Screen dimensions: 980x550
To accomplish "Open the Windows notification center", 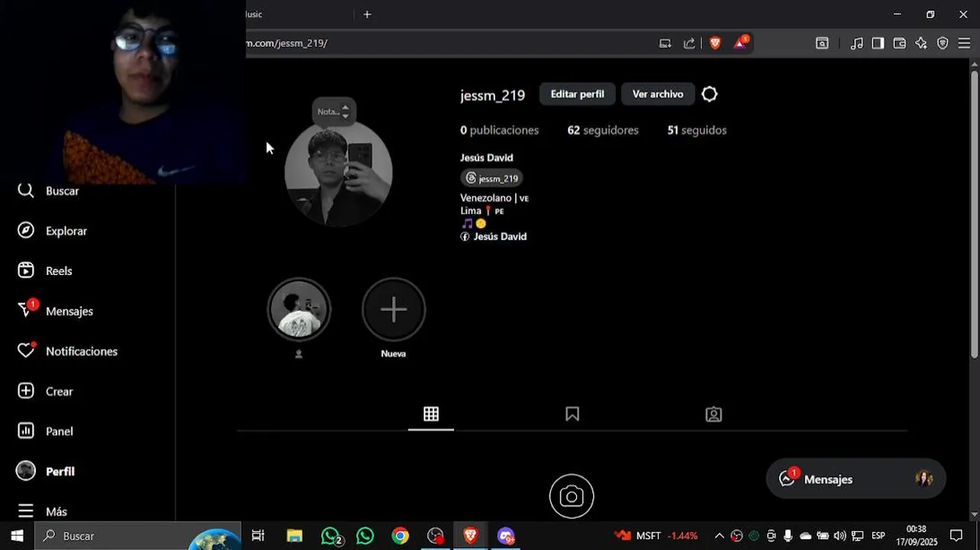I will click(956, 535).
